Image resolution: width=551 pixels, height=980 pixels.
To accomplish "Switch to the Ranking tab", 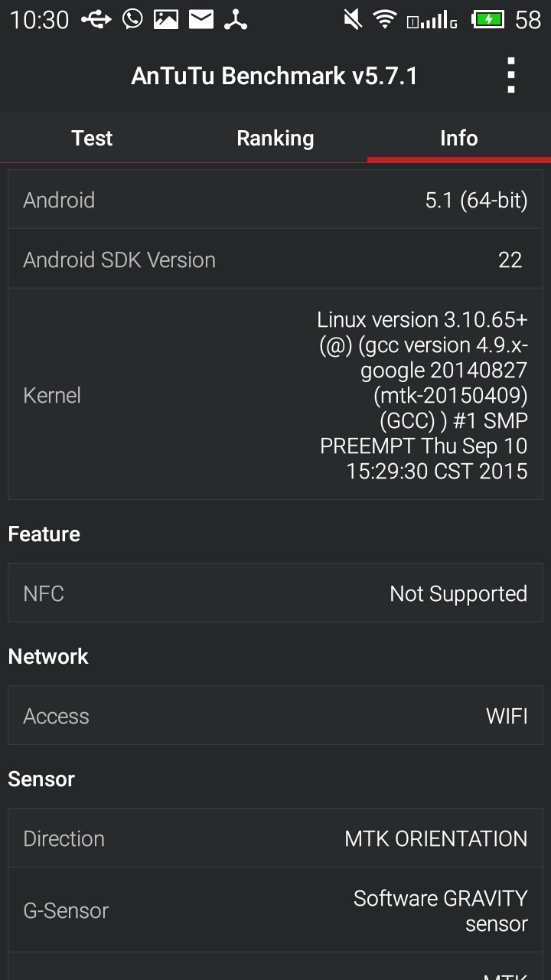I will pos(275,138).
